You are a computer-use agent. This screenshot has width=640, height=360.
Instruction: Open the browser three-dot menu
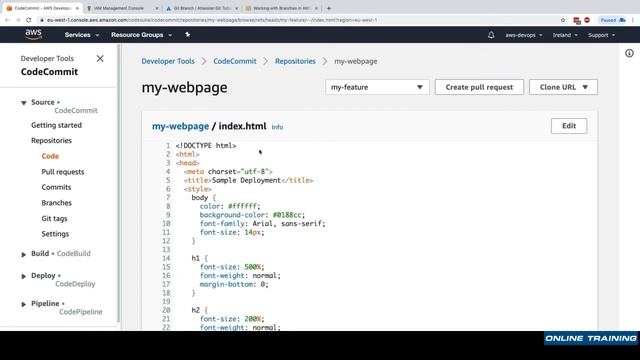633,20
